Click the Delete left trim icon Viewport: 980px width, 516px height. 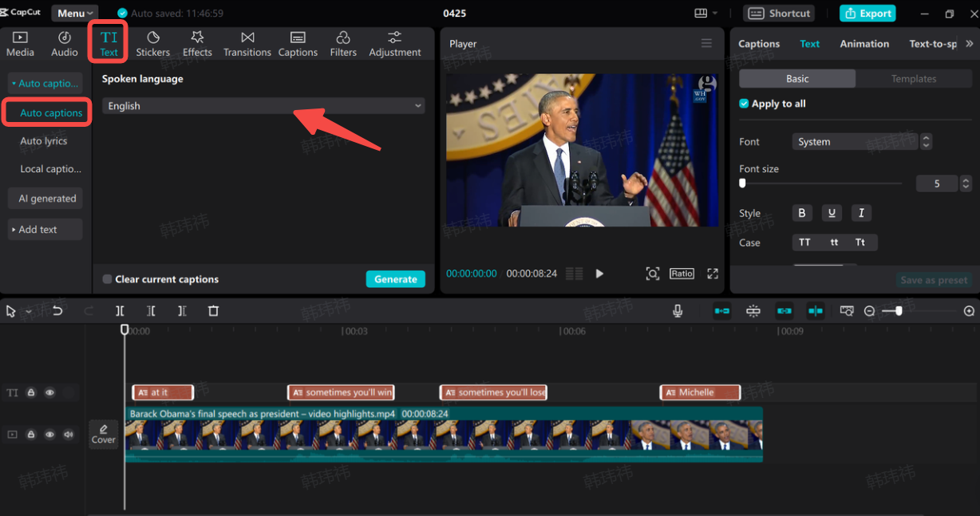pyautogui.click(x=151, y=311)
